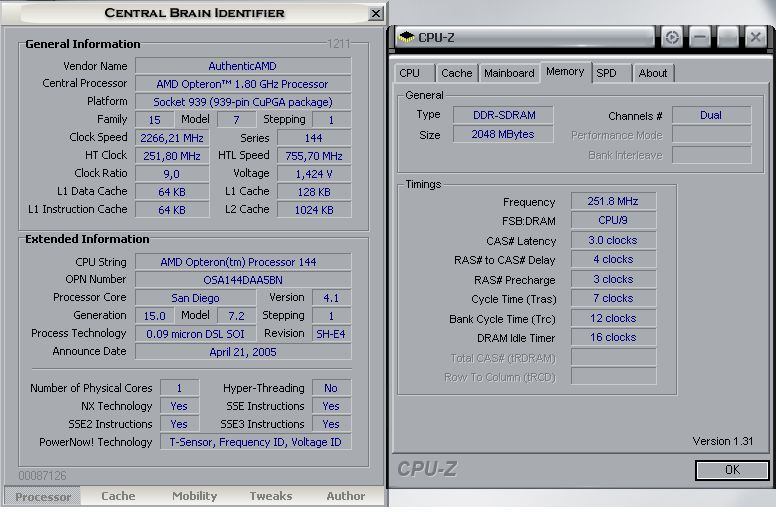Click the PowerNow! Technology field value
The height and width of the screenshot is (512, 776).
[x=255, y=442]
